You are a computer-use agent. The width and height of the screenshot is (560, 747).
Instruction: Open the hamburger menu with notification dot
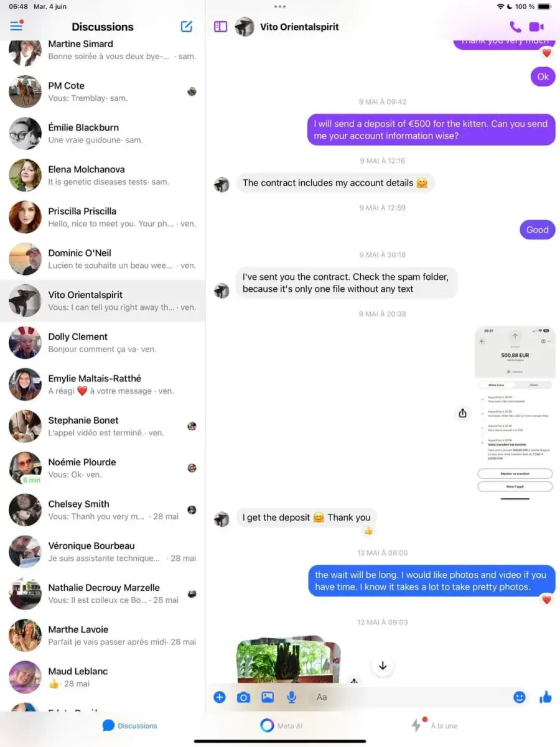pyautogui.click(x=16, y=26)
